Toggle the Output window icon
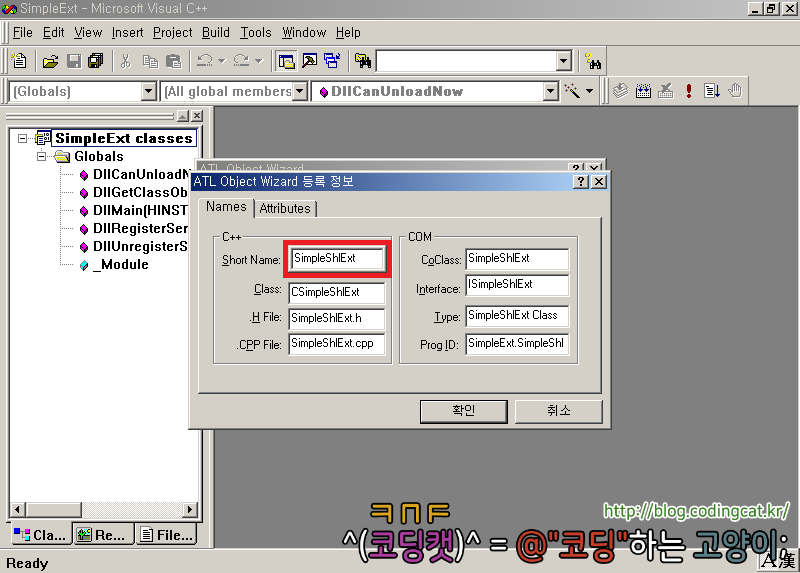 pyautogui.click(x=309, y=61)
